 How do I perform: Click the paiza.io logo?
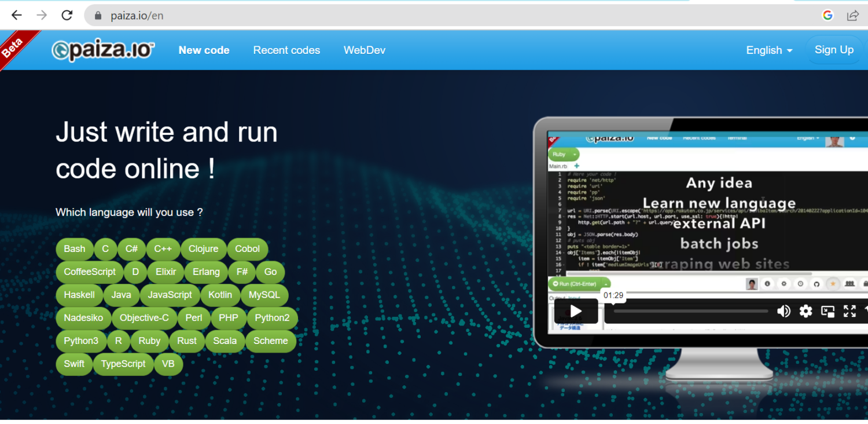click(103, 50)
